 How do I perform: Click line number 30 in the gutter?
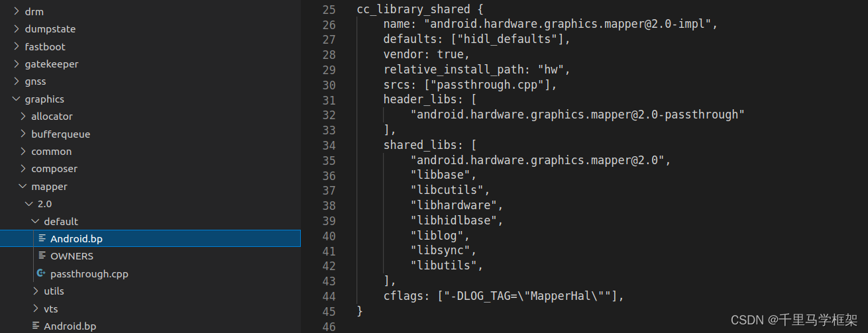coord(329,85)
